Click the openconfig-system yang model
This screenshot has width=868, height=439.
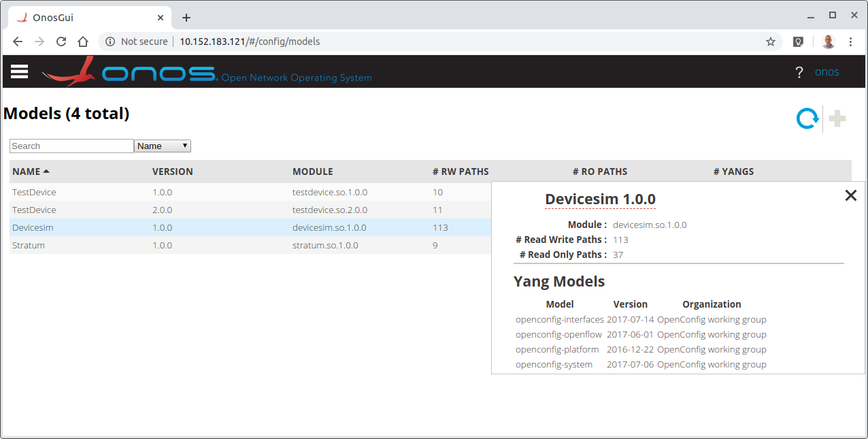pyautogui.click(x=554, y=365)
